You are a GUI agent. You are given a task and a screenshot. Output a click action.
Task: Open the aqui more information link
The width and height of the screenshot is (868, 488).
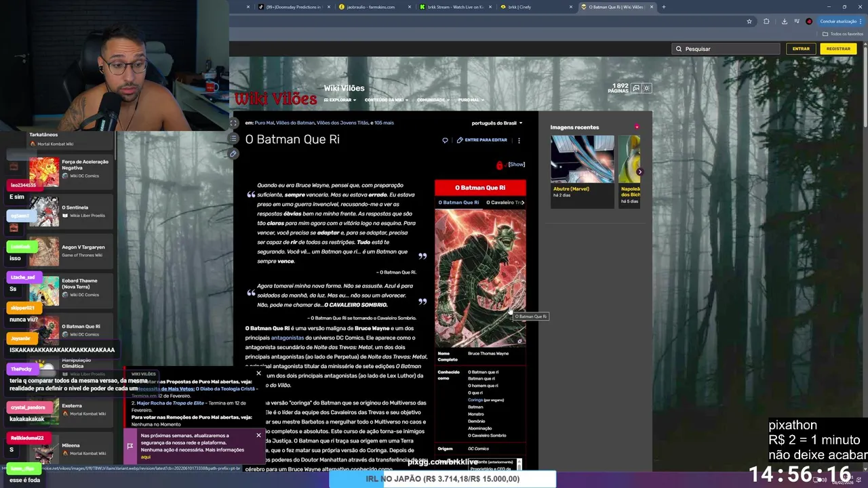[x=145, y=457]
